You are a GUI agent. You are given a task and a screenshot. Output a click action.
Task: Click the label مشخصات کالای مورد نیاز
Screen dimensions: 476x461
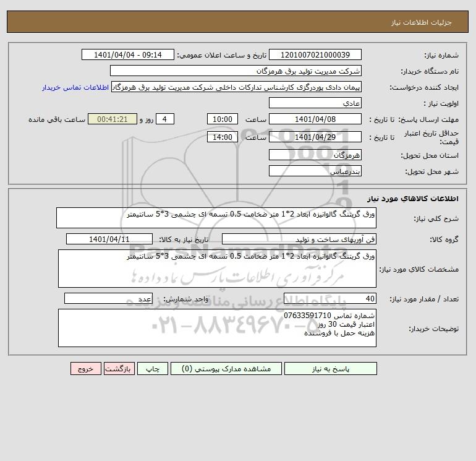[x=419, y=269]
